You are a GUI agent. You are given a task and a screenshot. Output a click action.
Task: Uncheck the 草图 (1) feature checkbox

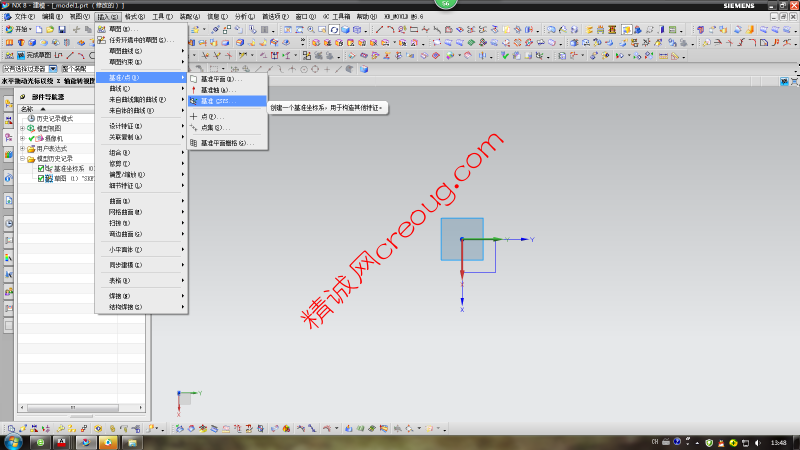pyautogui.click(x=41, y=179)
